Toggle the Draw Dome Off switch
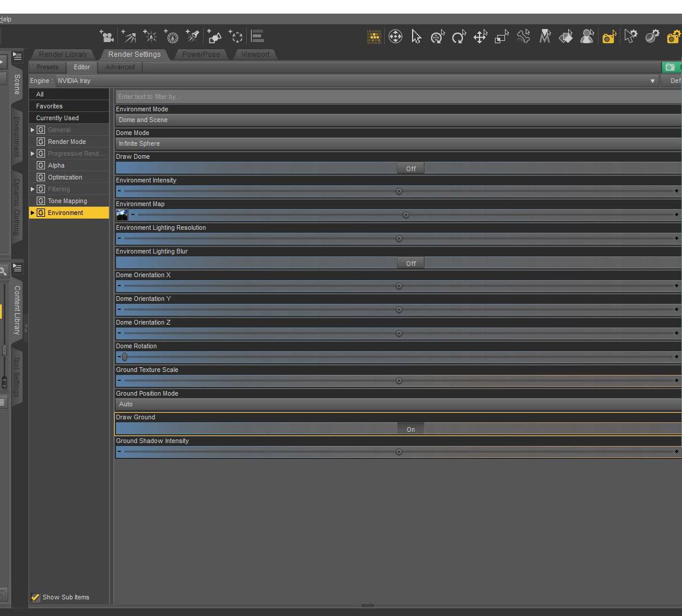Viewport: 682px width, 616px height. coord(411,168)
